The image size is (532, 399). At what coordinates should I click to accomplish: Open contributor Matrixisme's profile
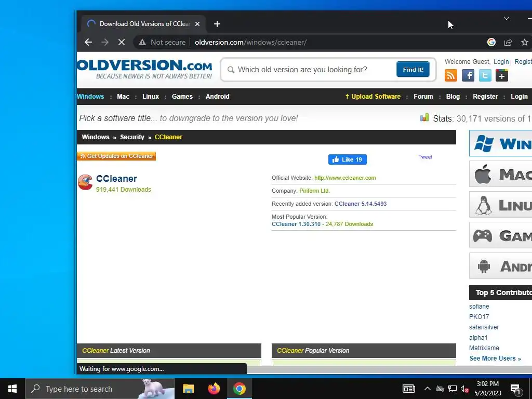click(484, 348)
